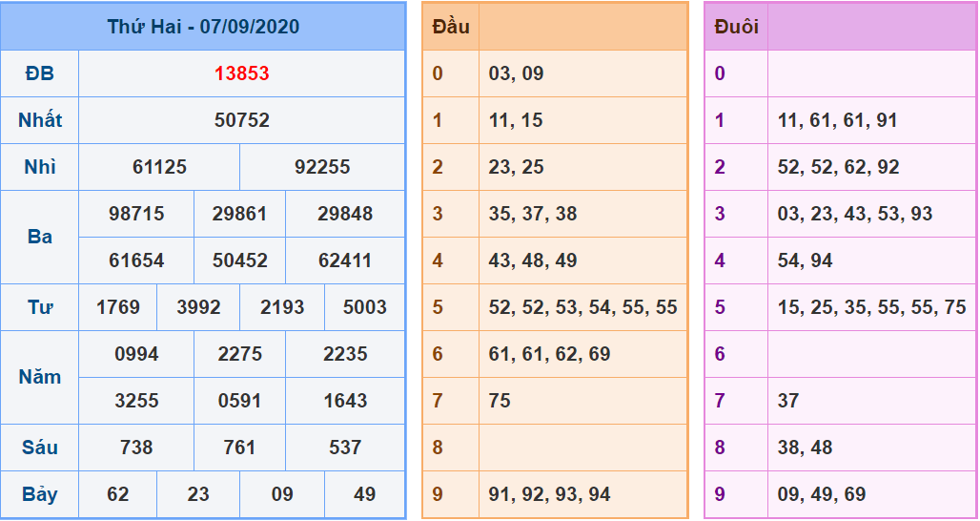Screen dimensions: 980x521
Task: Click the Đầu column header
Action: tap(451, 27)
